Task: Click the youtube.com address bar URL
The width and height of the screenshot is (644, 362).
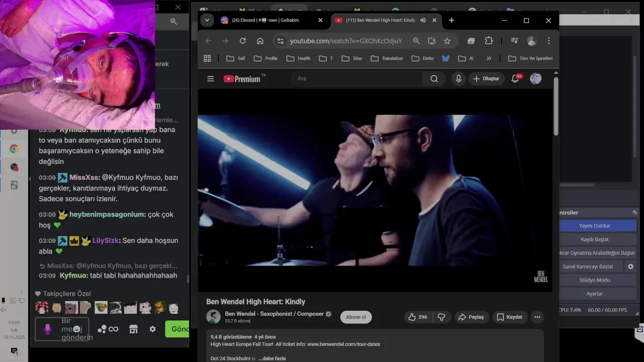Action: (346, 41)
